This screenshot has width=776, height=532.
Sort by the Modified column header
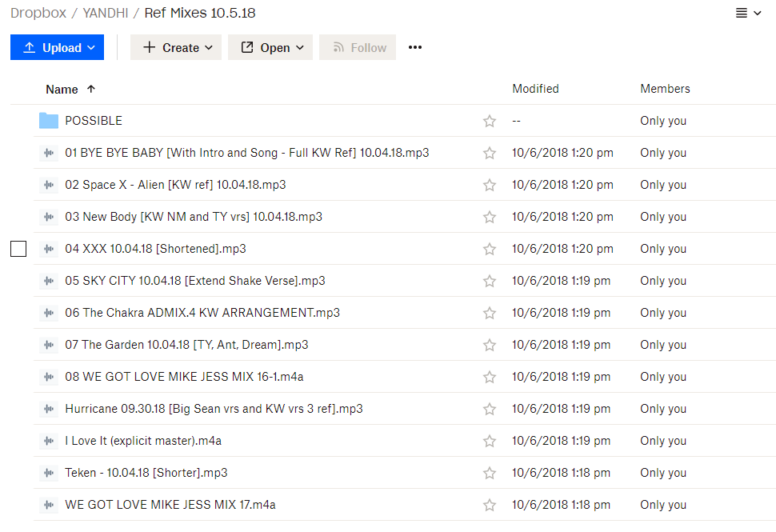pos(535,89)
